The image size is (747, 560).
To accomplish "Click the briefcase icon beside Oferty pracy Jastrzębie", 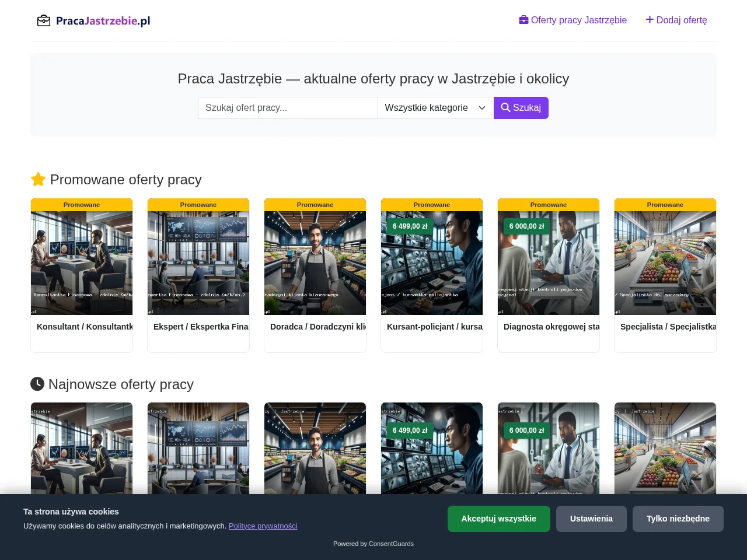I will [523, 20].
